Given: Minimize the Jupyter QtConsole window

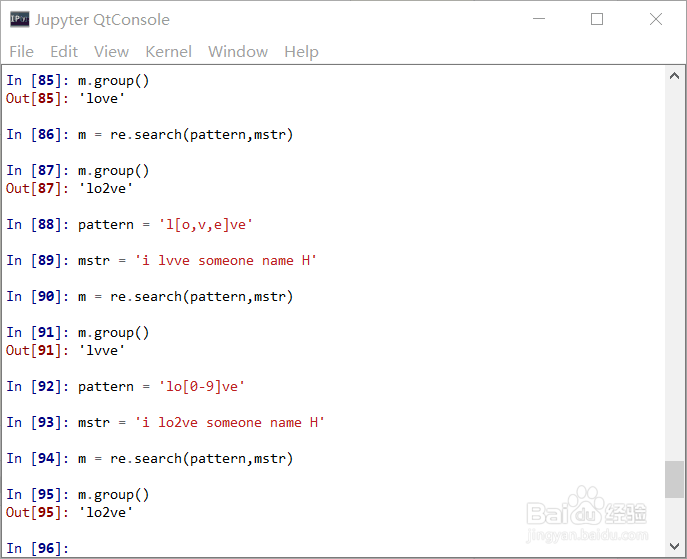Looking at the screenshot, I should pyautogui.click(x=539, y=19).
